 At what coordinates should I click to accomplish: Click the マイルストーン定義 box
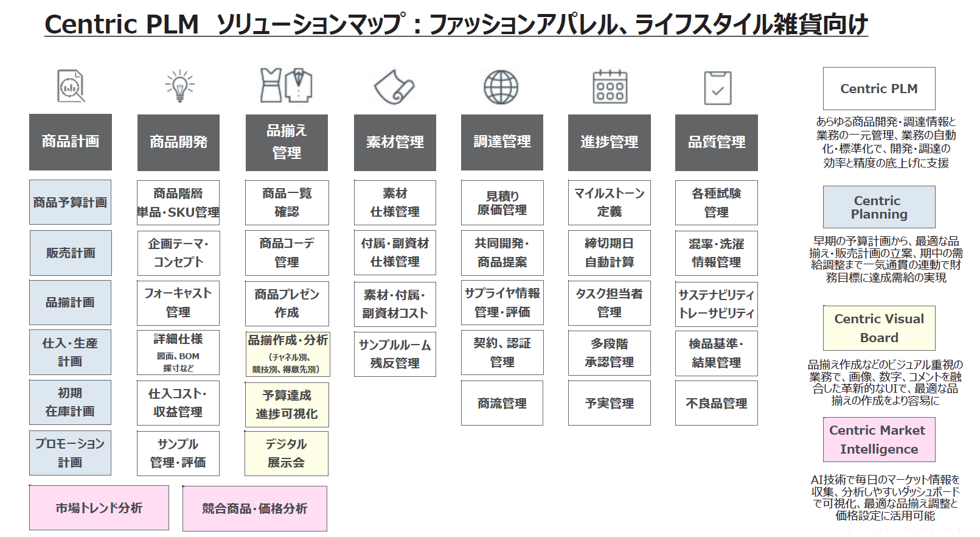pos(609,202)
